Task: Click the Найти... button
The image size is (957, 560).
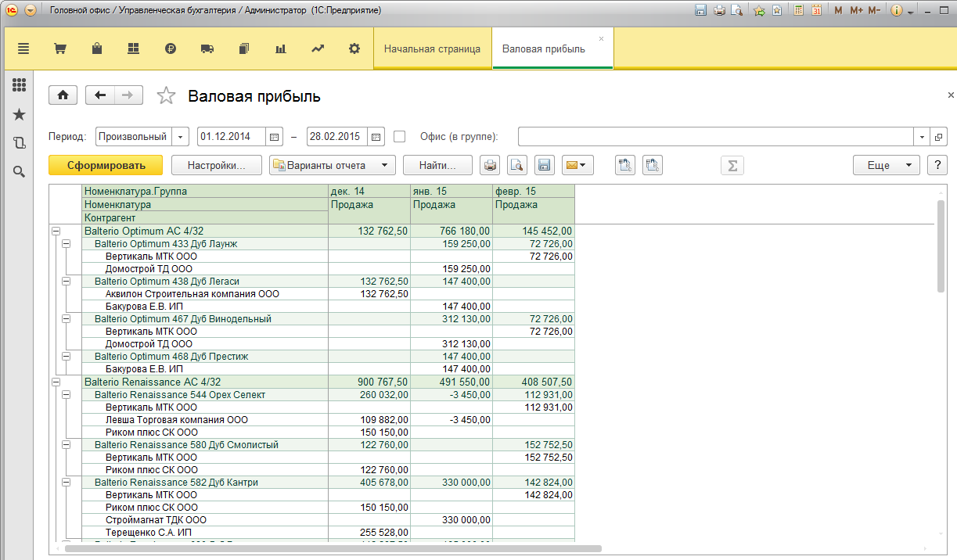Action: pos(437,165)
